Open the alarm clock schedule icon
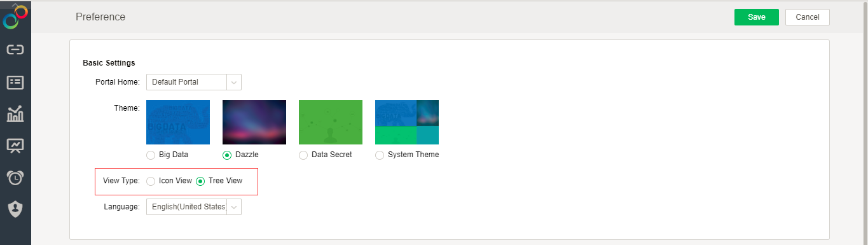 point(15,178)
